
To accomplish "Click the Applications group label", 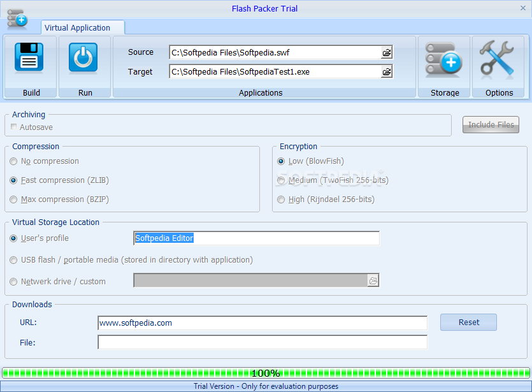I will coord(260,92).
